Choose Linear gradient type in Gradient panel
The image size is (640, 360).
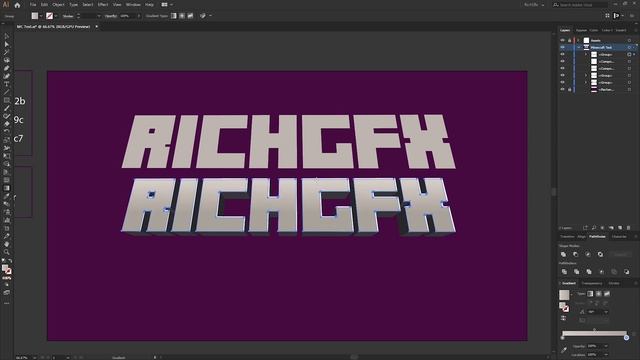tap(590, 294)
